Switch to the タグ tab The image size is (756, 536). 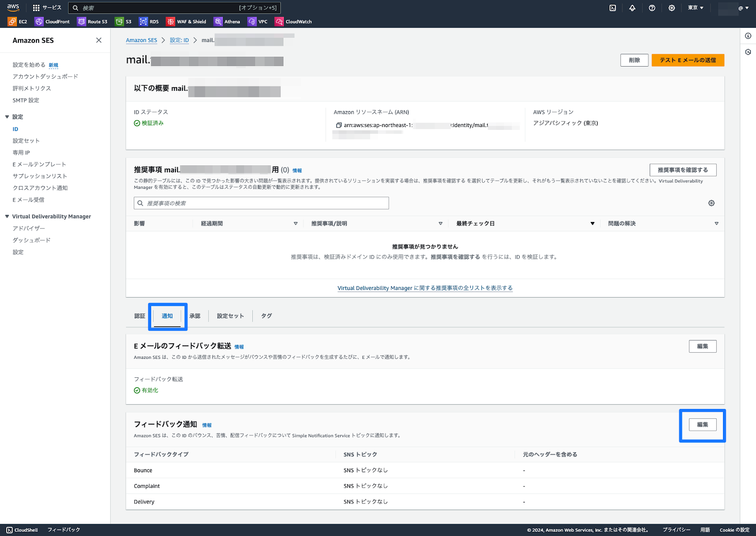point(266,315)
